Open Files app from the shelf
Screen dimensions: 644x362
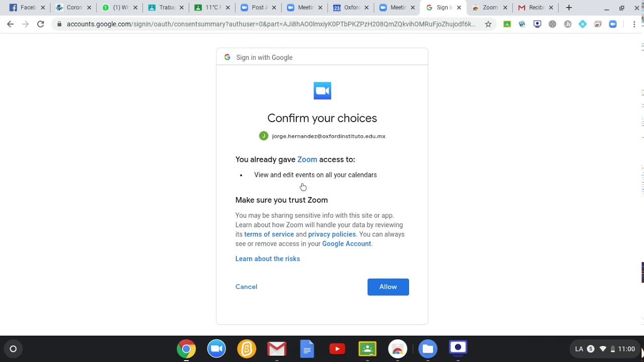pyautogui.click(x=428, y=349)
